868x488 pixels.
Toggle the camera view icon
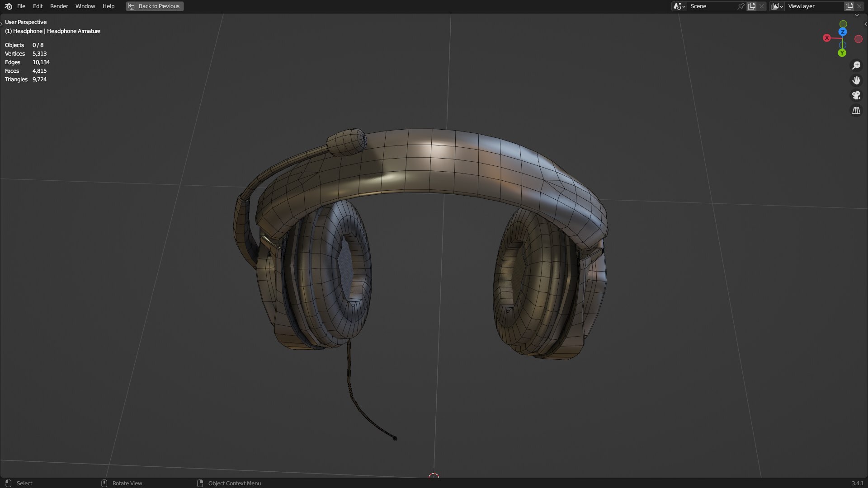856,95
